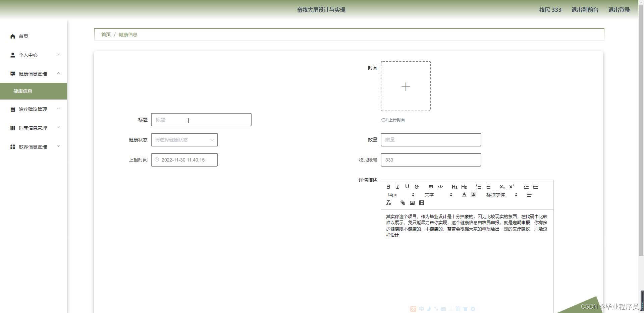This screenshot has width=644, height=313.
Task: Open the 上报时间 date-time picker field
Action: point(184,160)
